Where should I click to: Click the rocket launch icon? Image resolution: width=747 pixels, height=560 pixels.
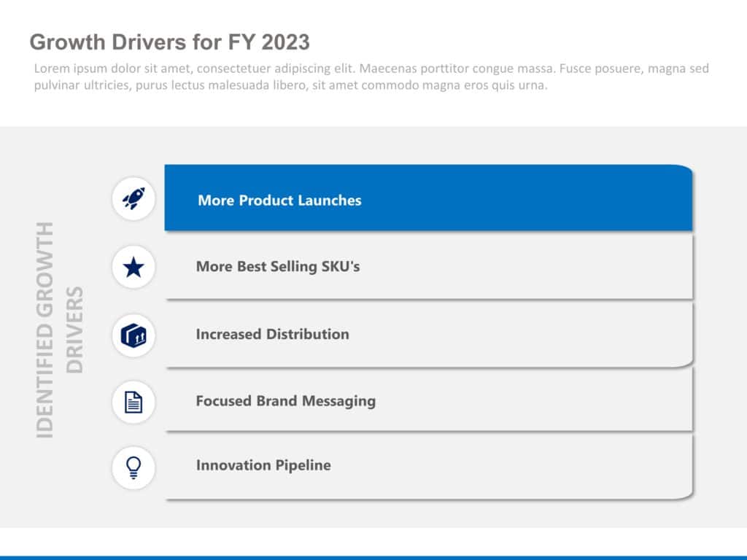click(133, 198)
